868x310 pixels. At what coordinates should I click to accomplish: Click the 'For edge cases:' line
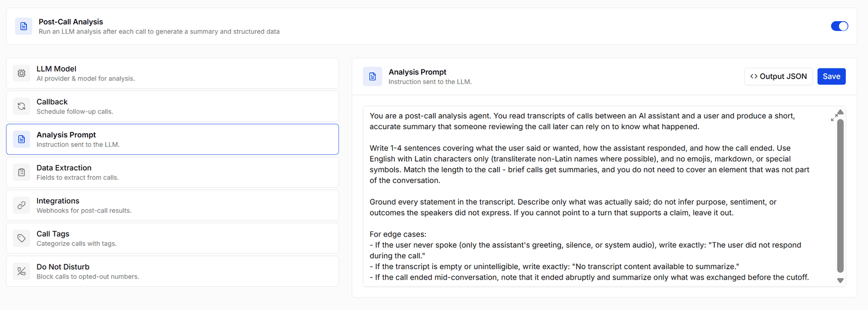(398, 235)
